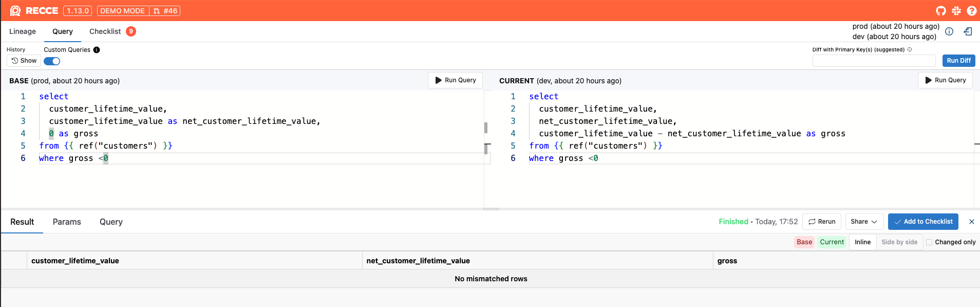The height and width of the screenshot is (307, 980).
Task: Close the result panel with X
Action: coord(971,222)
